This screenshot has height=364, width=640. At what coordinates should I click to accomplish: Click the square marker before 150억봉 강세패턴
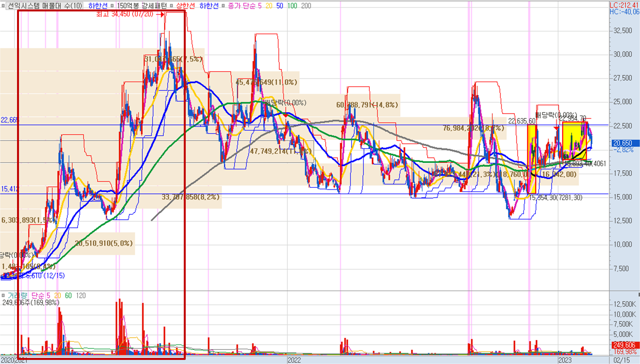pos(112,6)
